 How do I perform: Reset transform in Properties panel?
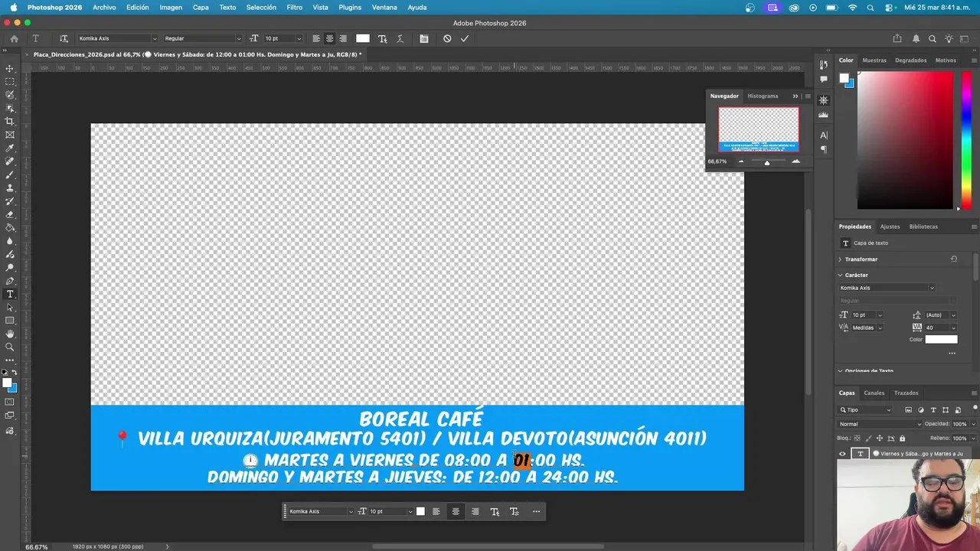(x=953, y=259)
